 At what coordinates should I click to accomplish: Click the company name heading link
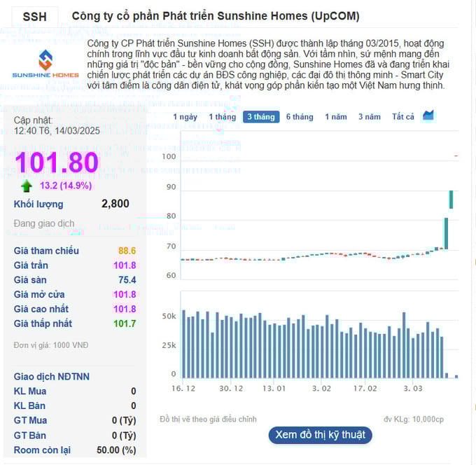pos(216,16)
